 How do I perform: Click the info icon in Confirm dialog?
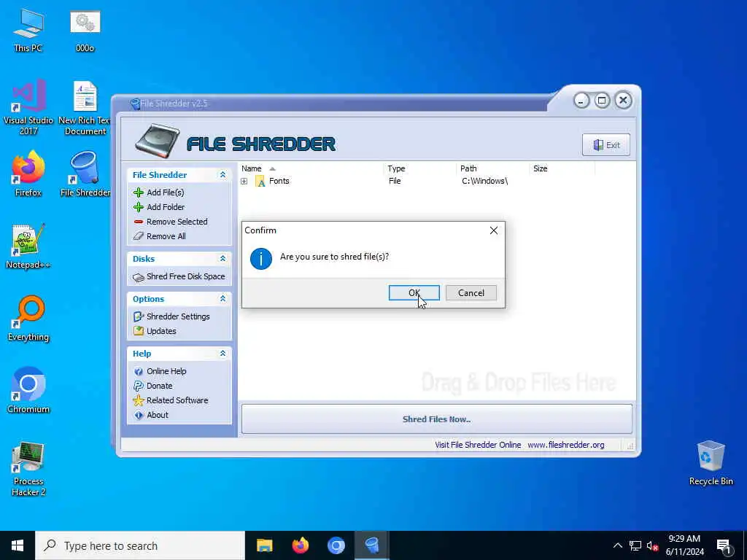260,259
